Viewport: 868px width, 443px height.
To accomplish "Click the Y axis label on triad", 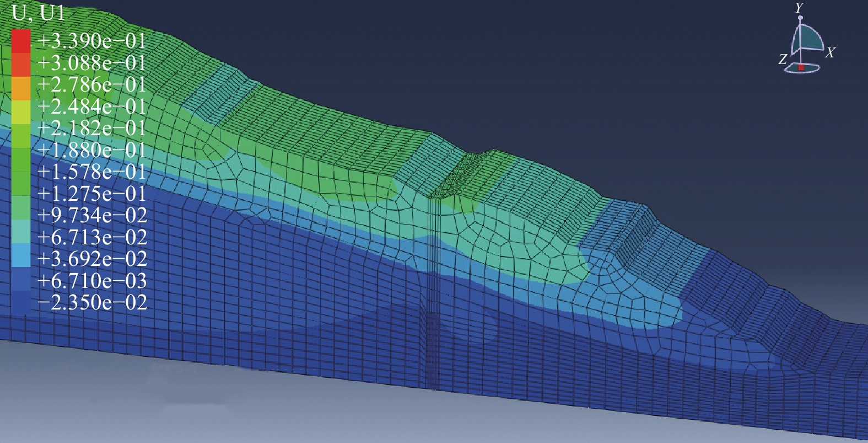I will click(799, 8).
